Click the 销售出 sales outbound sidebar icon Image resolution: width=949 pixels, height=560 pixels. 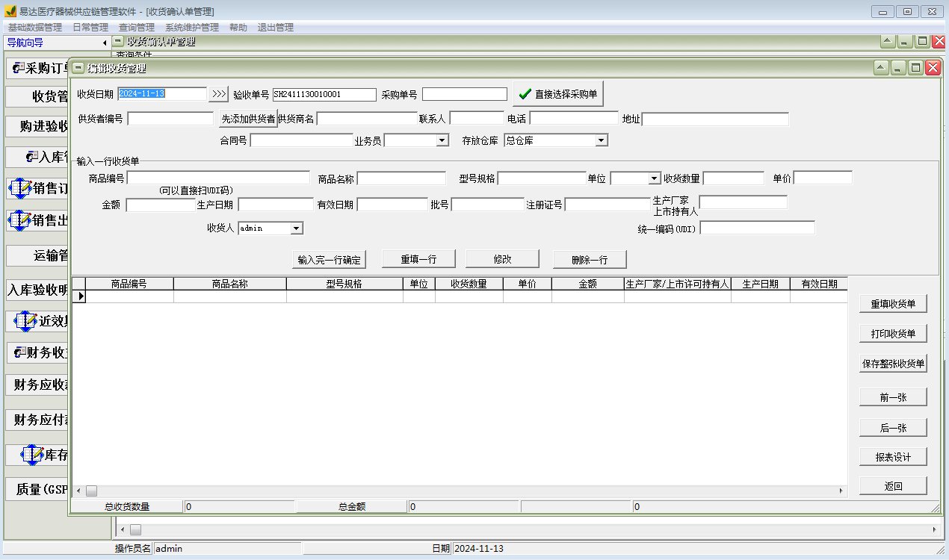(20, 220)
